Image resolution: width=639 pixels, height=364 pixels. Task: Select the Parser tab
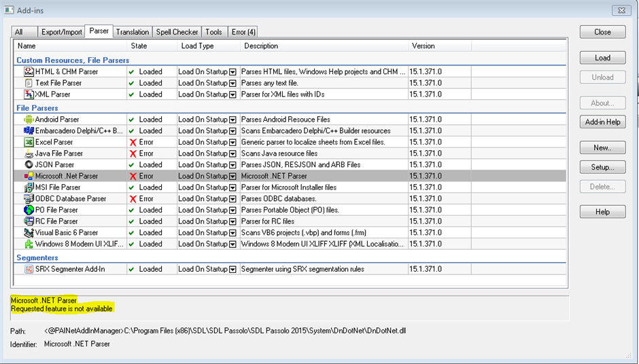99,31
